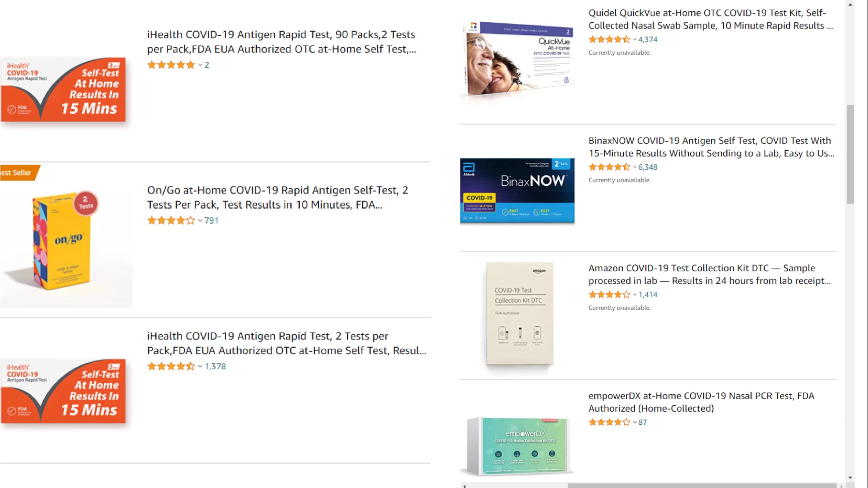
Task: Click the BinaxNOW star rating icons
Action: (x=609, y=167)
